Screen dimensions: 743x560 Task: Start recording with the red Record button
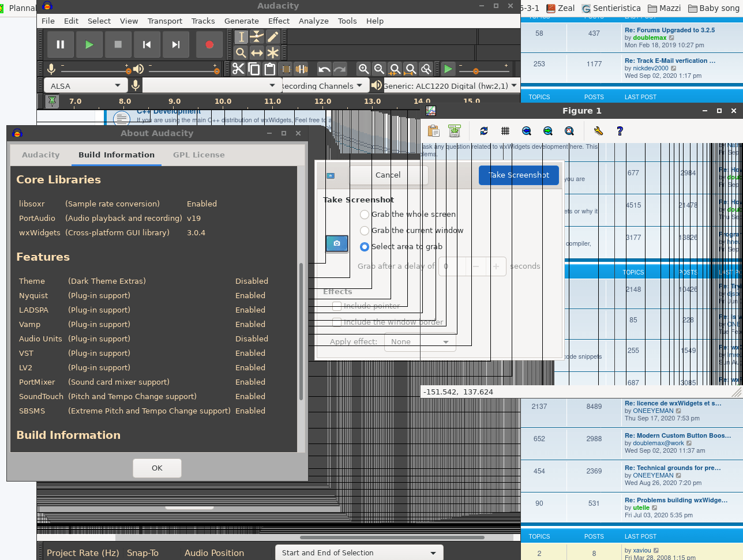(x=209, y=44)
